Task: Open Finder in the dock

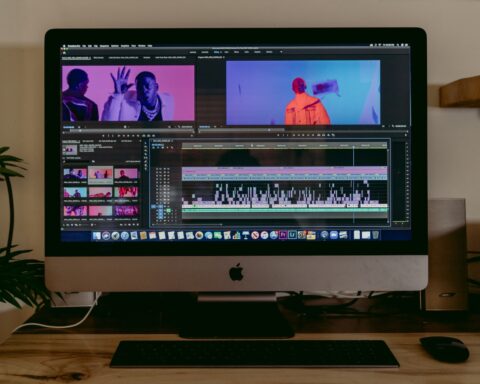Action: [x=97, y=236]
